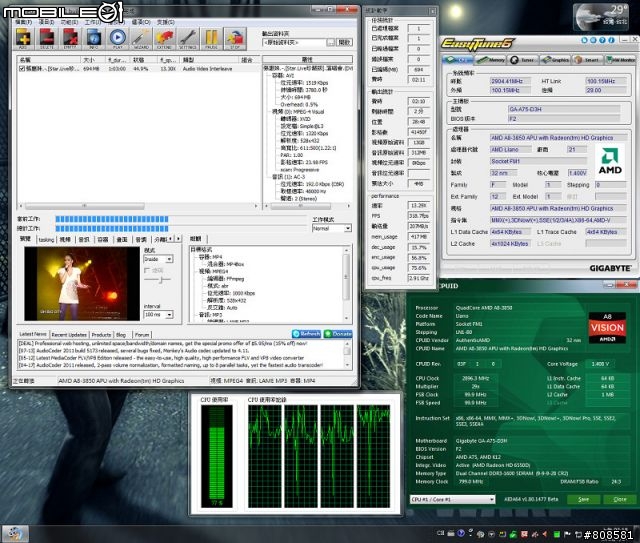Open the 'CPU #1 / Core #1' dropdown in CPUID

(452, 499)
